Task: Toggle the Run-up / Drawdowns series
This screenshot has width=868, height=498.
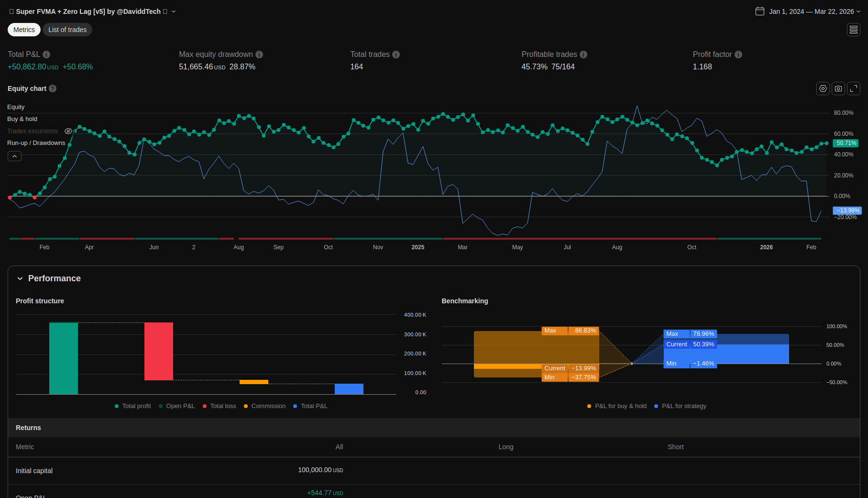Action: click(36, 143)
